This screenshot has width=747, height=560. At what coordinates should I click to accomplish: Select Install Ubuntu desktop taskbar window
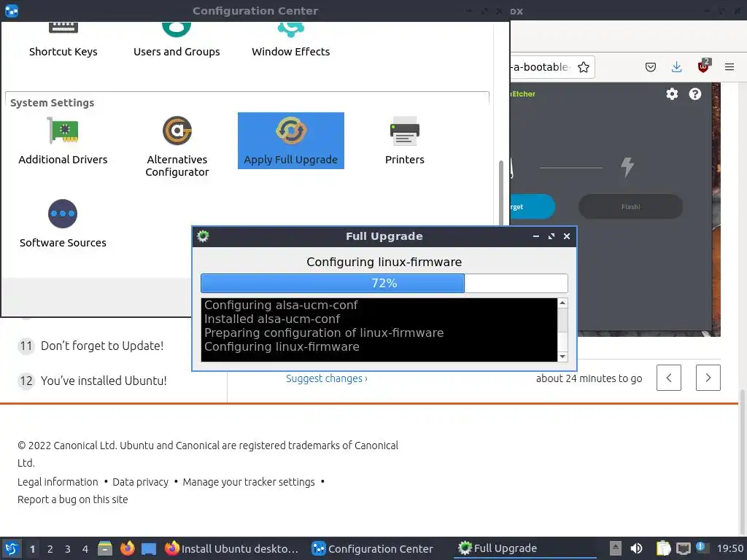232,549
